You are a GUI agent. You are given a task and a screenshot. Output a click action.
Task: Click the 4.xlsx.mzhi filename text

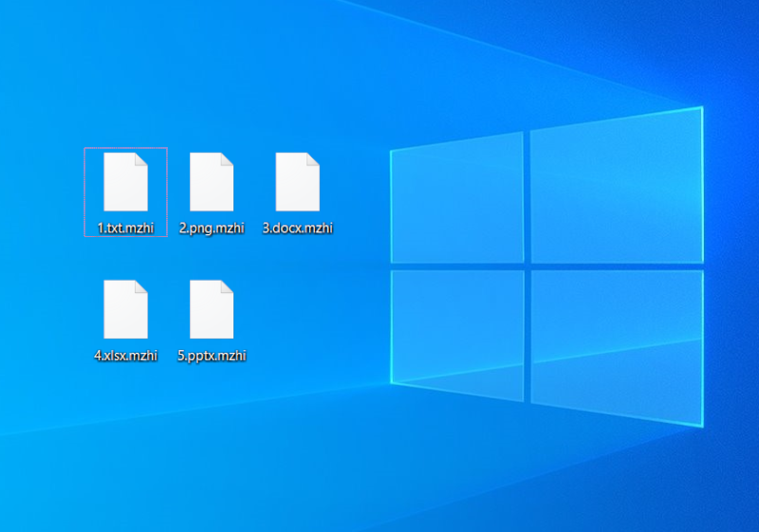(125, 356)
